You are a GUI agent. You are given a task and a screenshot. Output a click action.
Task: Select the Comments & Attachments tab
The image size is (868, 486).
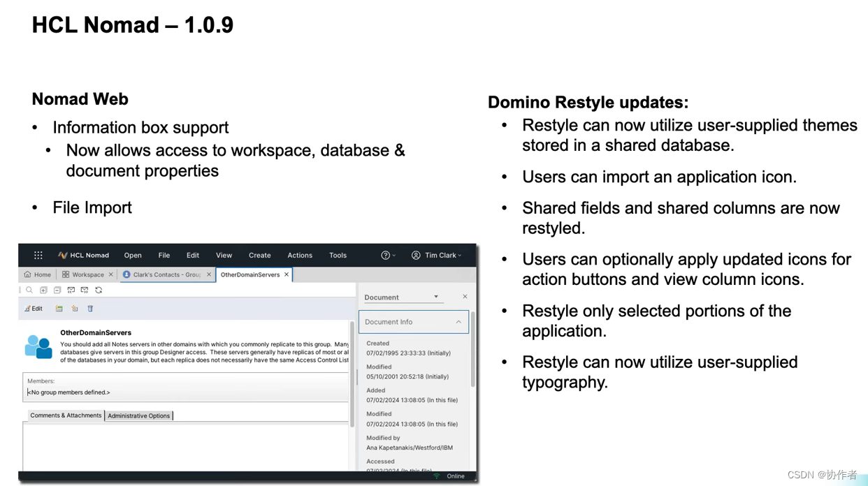coord(66,415)
